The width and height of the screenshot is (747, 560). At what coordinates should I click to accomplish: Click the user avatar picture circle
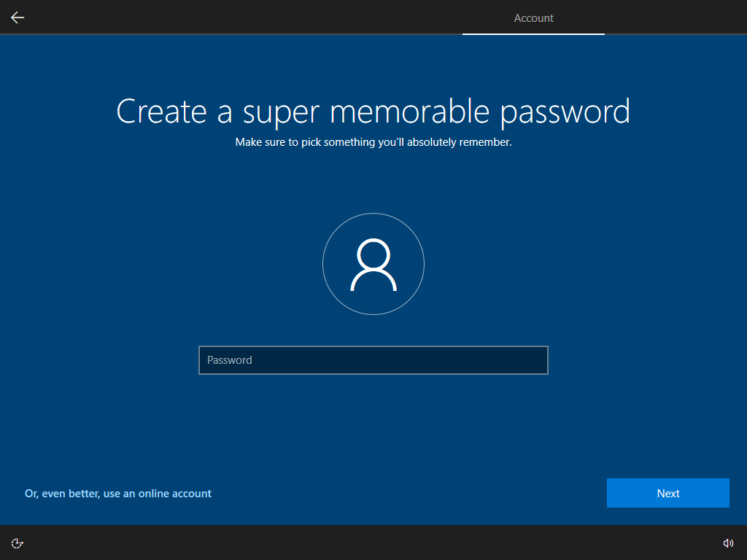pos(373,264)
